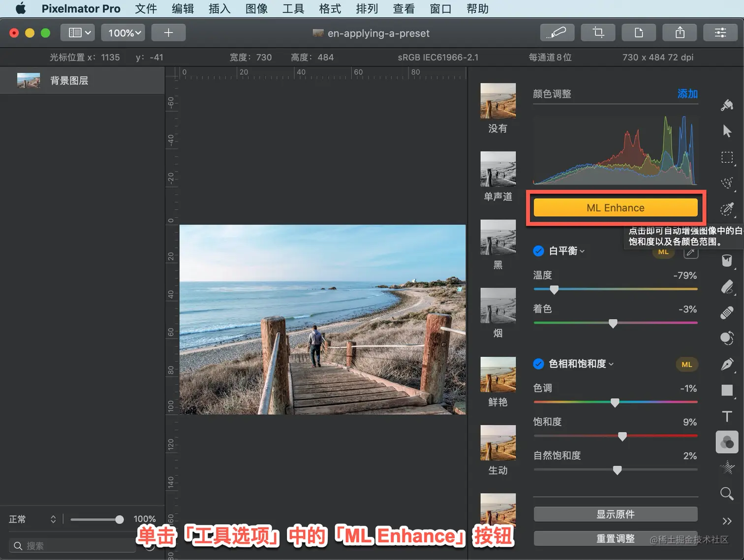Click the -79% 温度 value
Viewport: 744px width, 560px height.
(685, 276)
